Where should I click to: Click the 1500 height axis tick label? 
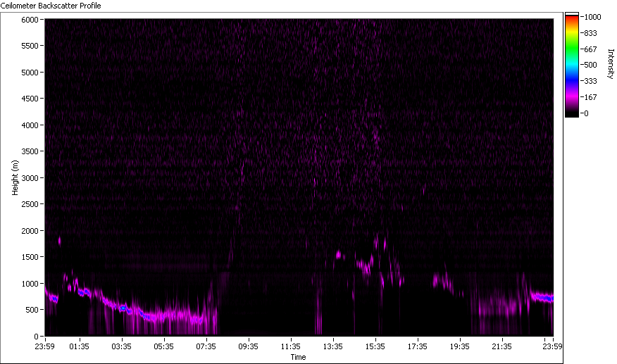30,257
